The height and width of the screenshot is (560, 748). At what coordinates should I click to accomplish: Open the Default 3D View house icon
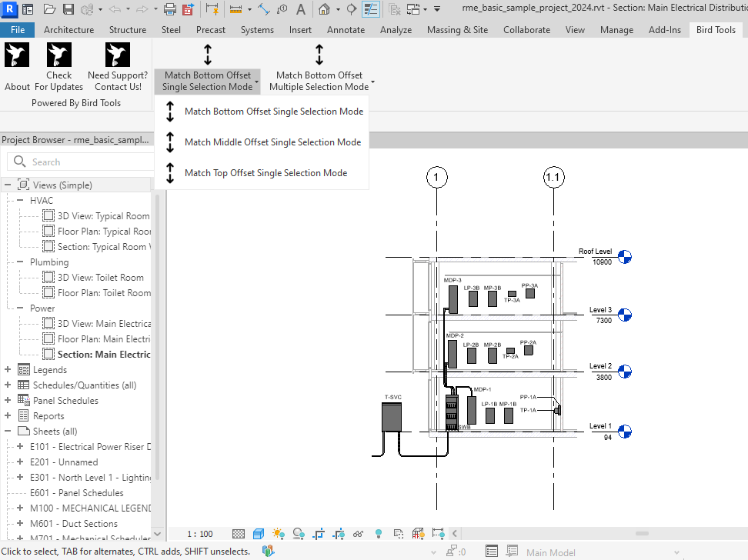[x=325, y=9]
